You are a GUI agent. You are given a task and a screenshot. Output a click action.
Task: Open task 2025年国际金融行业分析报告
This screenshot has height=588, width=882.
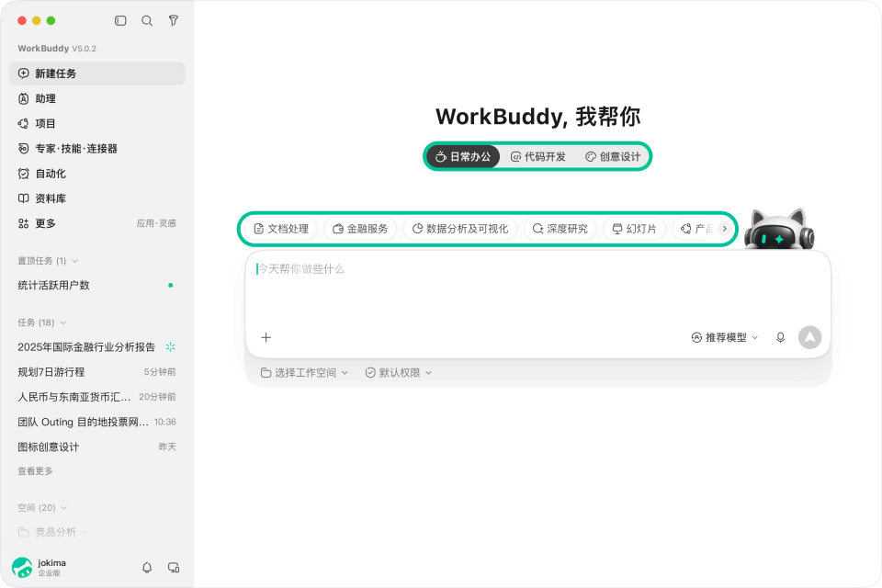(96, 347)
